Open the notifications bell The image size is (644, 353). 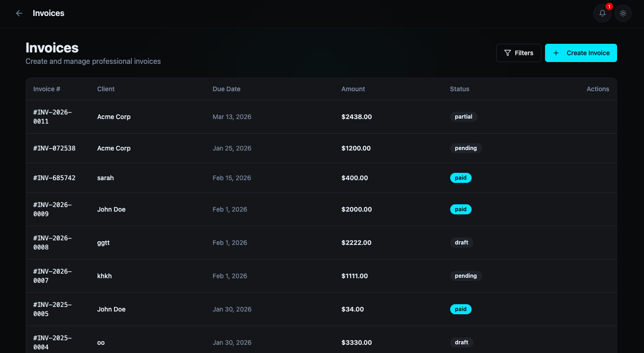tap(602, 13)
